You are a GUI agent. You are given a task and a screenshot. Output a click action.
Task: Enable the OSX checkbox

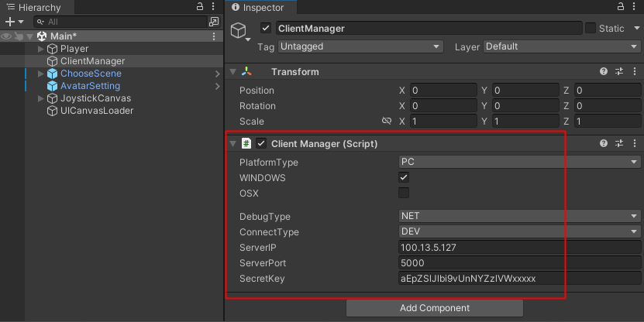coord(404,194)
